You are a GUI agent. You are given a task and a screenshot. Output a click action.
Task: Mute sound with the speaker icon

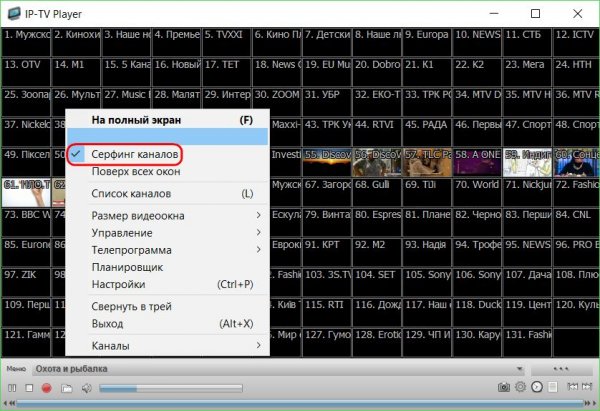(86, 387)
